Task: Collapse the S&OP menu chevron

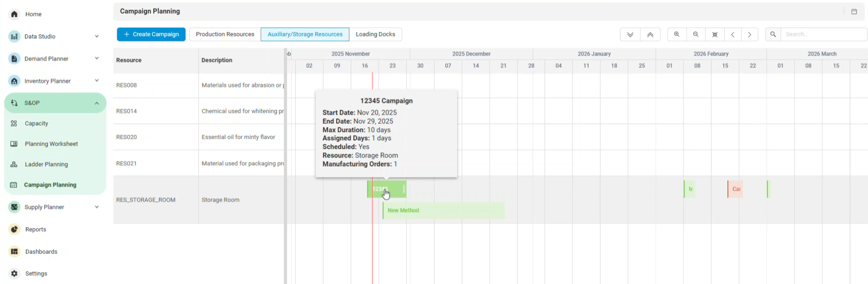Action: (97, 103)
